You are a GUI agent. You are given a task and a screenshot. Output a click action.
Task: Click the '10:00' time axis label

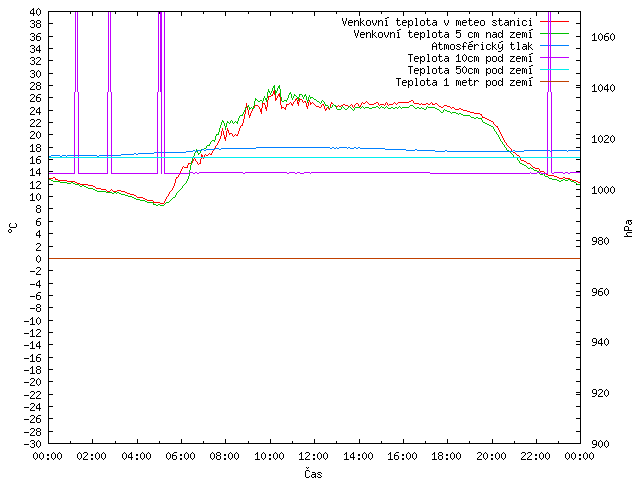click(x=269, y=456)
